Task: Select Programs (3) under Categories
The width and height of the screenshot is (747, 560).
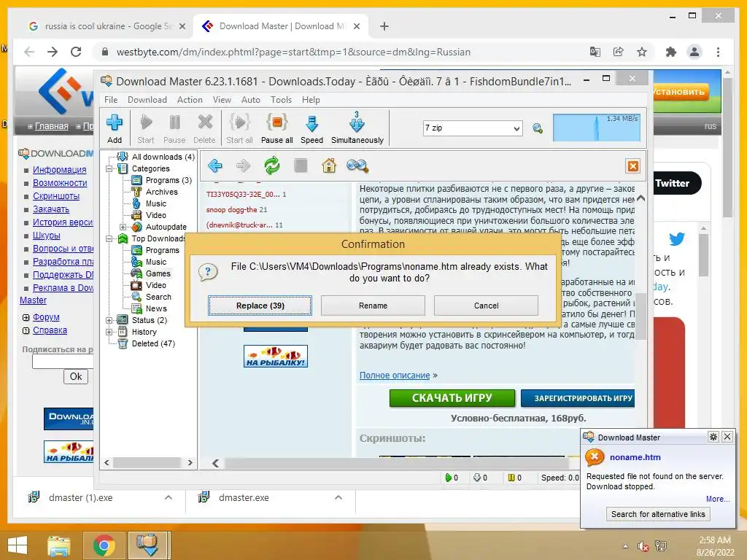Action: pos(169,181)
